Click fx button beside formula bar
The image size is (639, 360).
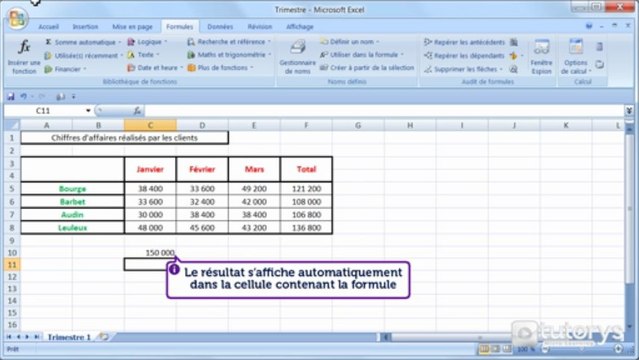pyautogui.click(x=137, y=110)
